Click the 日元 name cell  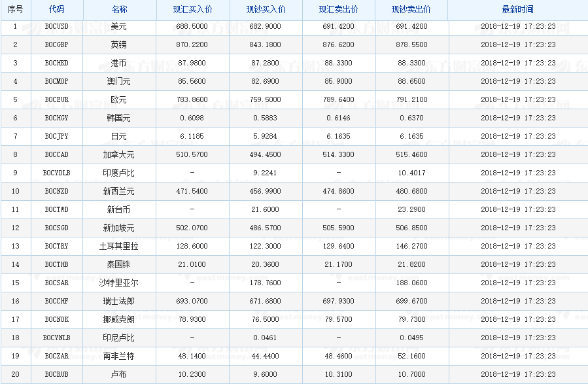(x=119, y=137)
